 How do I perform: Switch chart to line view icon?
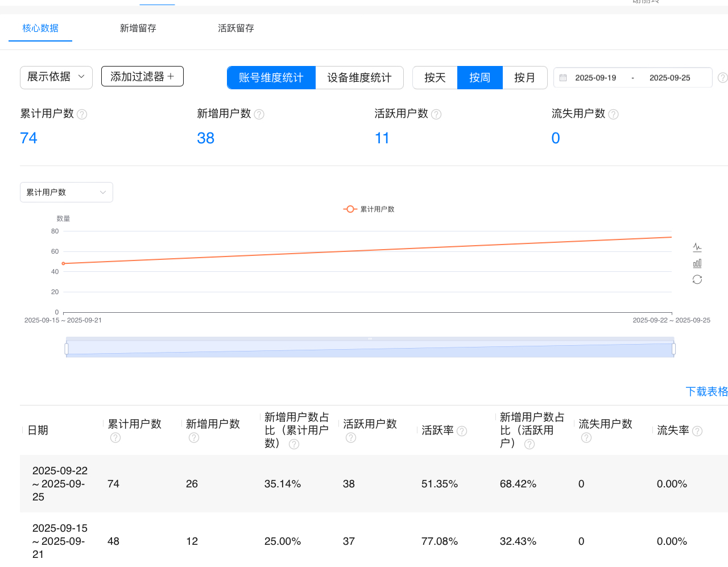[697, 247]
